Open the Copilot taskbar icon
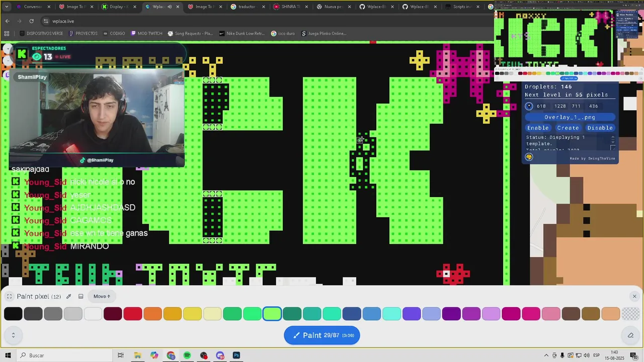 click(154, 355)
